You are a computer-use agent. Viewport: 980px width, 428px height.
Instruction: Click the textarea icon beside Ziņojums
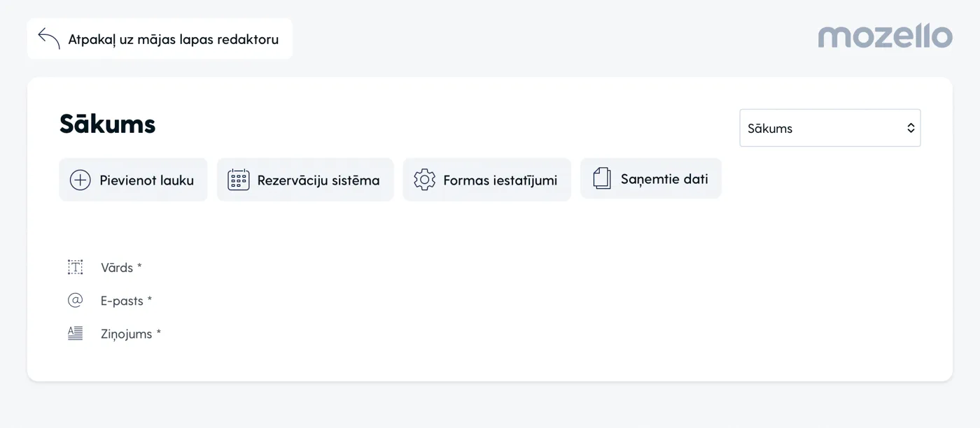point(75,334)
